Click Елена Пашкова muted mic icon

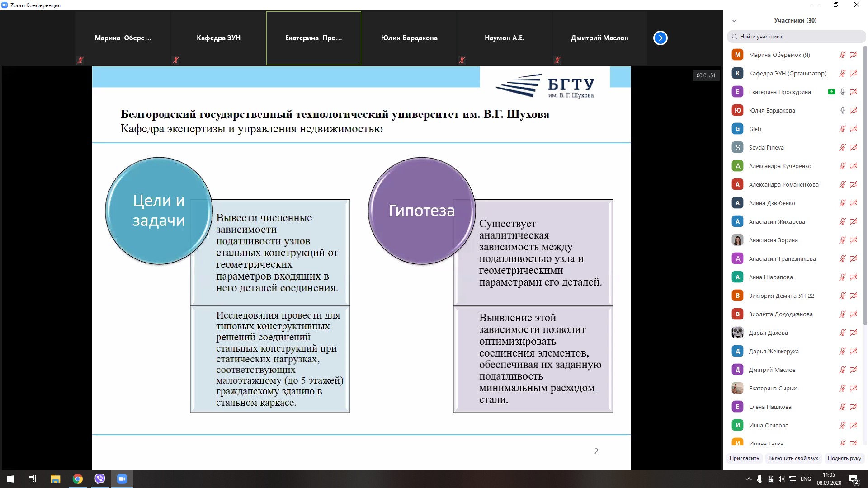pos(843,407)
